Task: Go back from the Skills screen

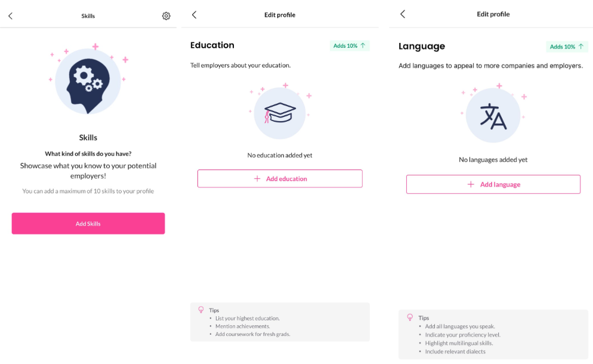Action: [10, 16]
